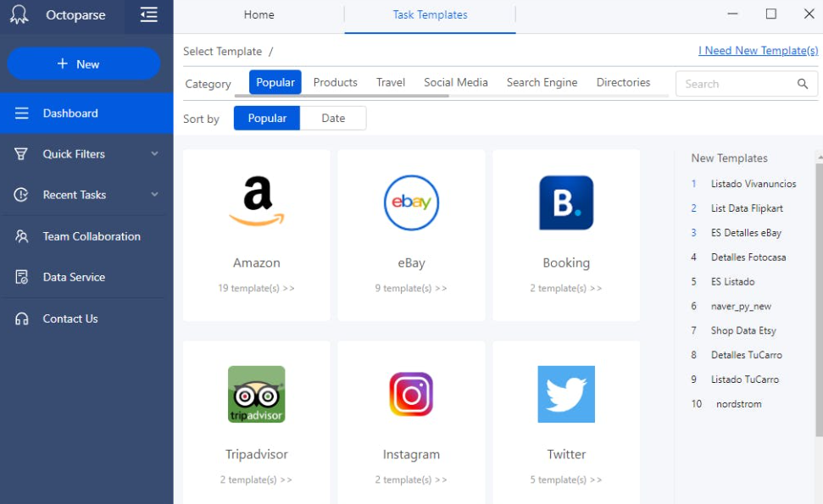
Task: Collapse the sidebar with the menu-fold icon
Action: [149, 14]
